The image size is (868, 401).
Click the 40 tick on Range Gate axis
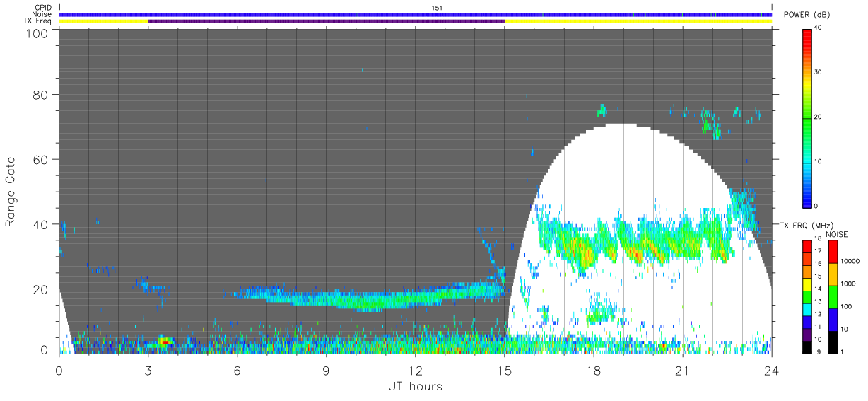[x=40, y=224]
